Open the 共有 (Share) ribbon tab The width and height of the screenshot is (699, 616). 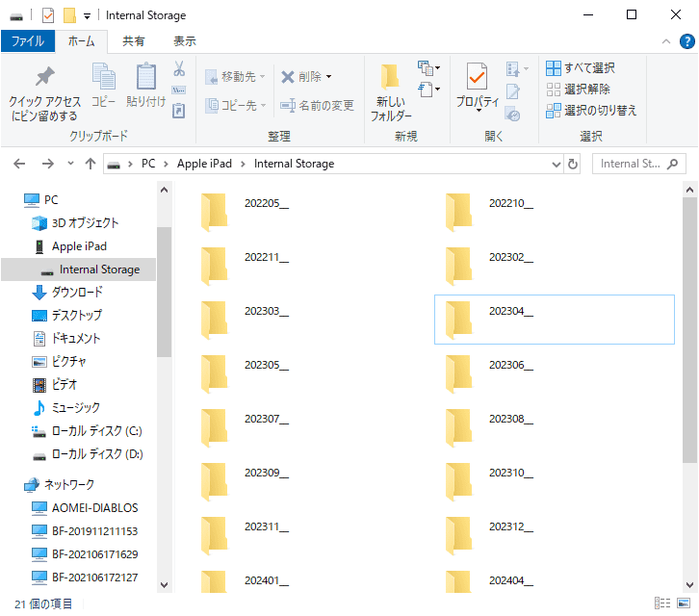(134, 41)
